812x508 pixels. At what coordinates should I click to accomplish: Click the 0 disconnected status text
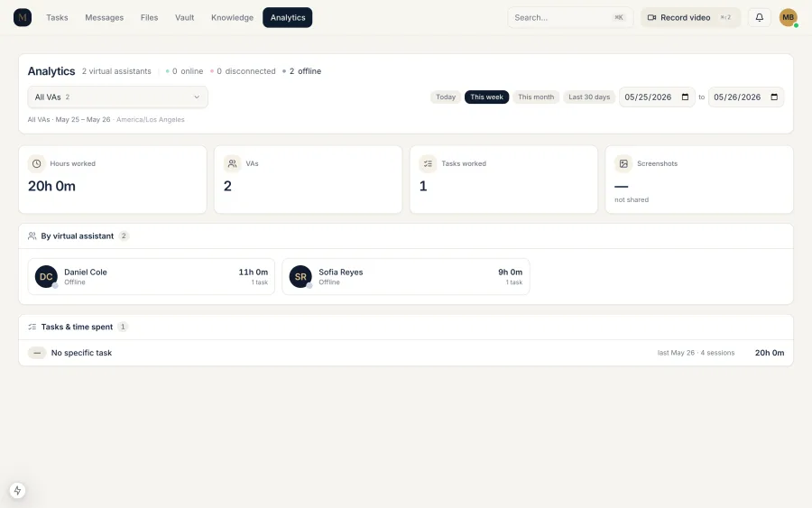(x=246, y=71)
